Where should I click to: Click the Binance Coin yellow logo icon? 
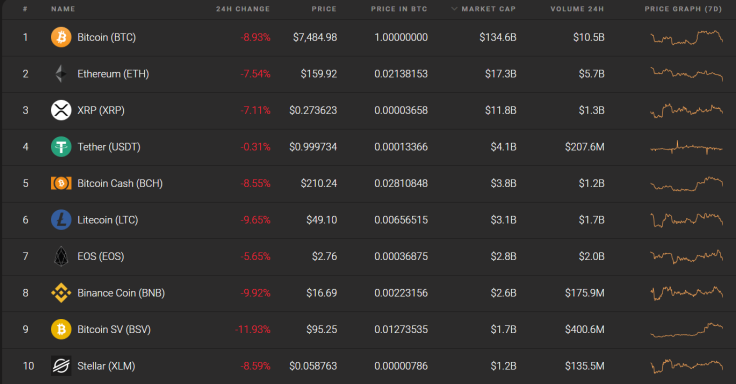point(61,293)
